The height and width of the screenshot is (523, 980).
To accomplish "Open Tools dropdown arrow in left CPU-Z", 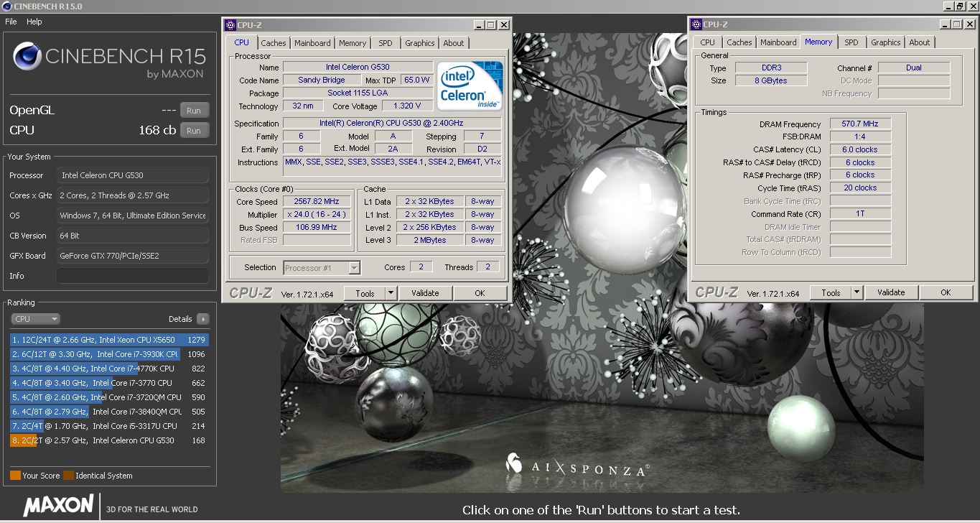I will [x=391, y=293].
